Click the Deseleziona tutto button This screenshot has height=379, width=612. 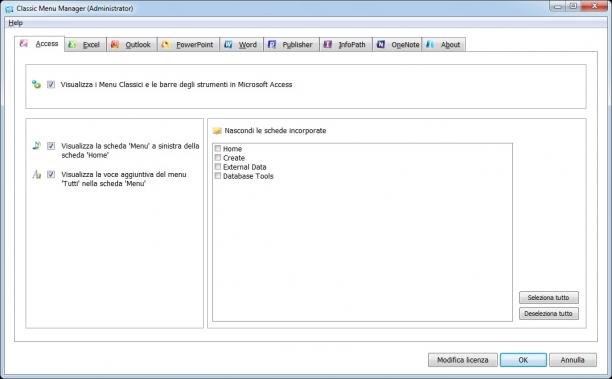[x=548, y=313]
